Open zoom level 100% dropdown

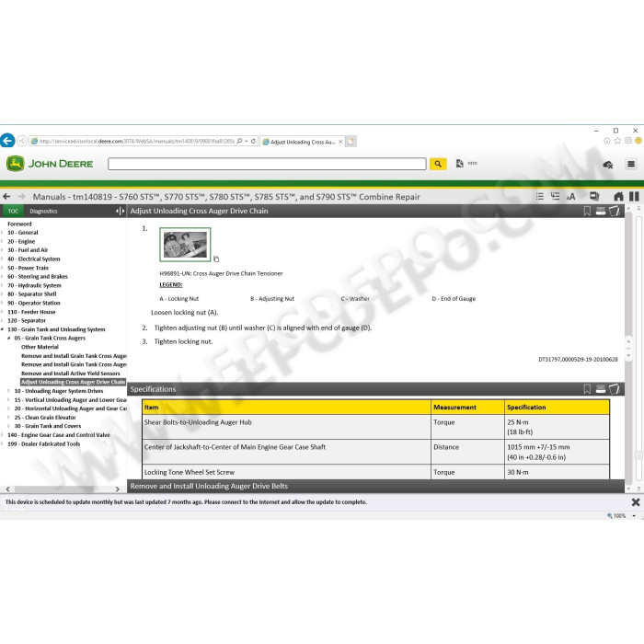634,516
